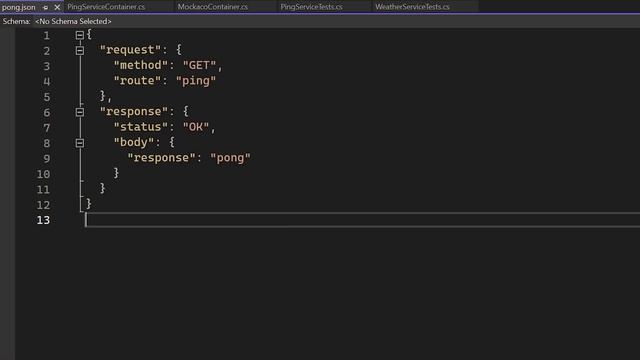This screenshot has width=640, height=360.
Task: Click line number 13 in the gutter
Action: tap(43, 220)
